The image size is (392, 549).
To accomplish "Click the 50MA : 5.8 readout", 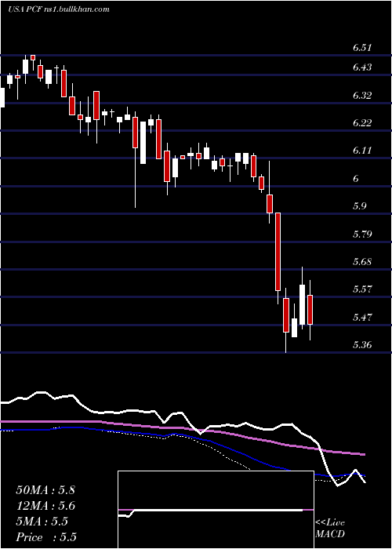I will (x=45, y=490).
